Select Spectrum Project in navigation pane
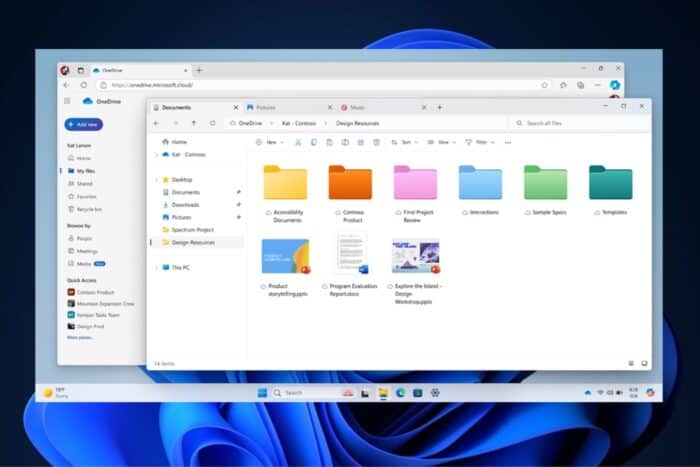 point(192,230)
